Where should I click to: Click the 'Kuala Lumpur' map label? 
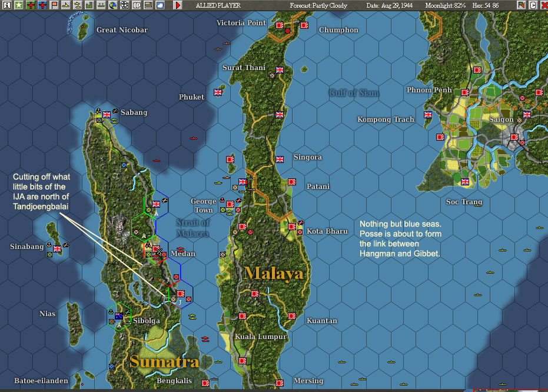(260, 337)
